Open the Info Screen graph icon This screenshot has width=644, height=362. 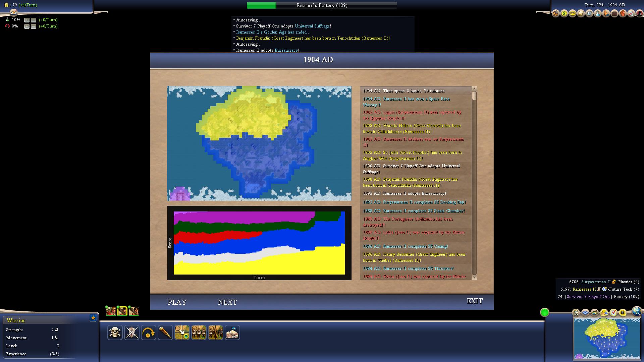tap(631, 13)
